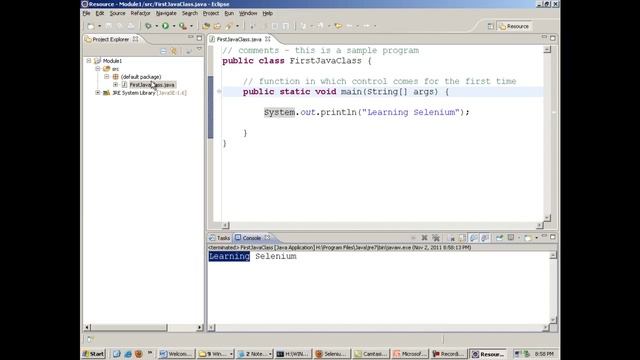
Task: Collapse the src folder node
Action: [x=98, y=69]
